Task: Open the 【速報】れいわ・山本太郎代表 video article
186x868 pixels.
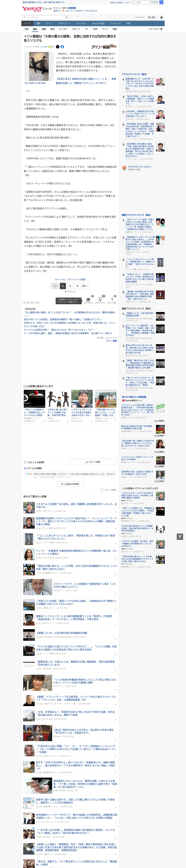Action: [x=70, y=635]
